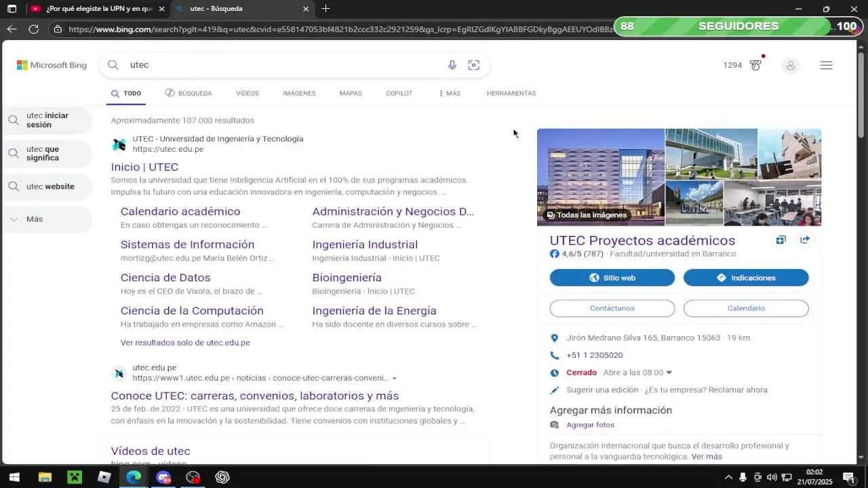Click the Facebook rating icon
868x488 pixels.
[x=555, y=254]
